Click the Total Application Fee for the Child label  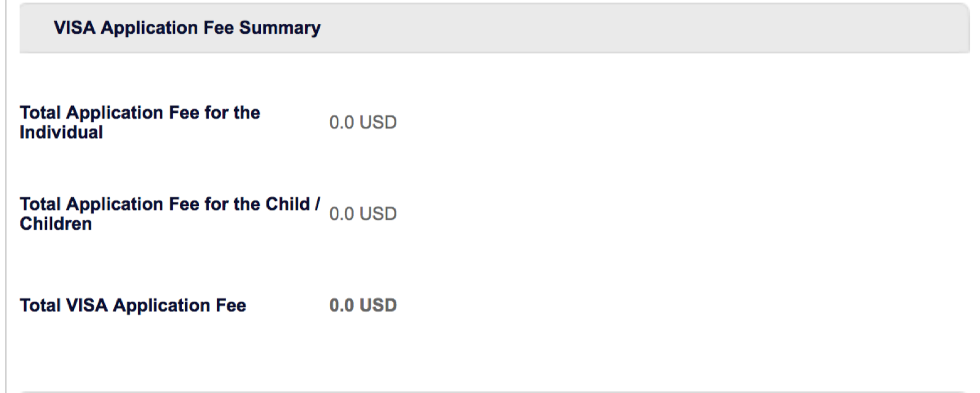pos(170,214)
